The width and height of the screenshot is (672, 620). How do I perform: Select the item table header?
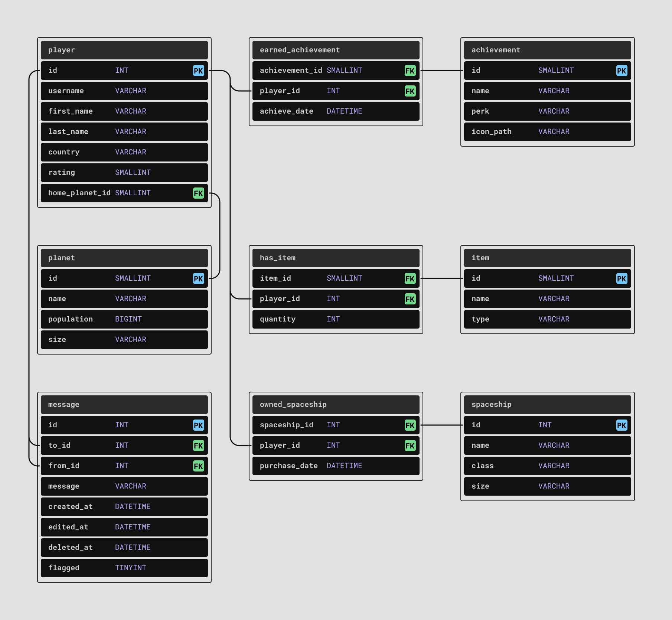(548, 258)
